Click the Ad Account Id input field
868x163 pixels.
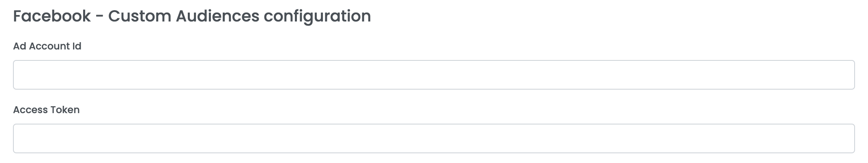[434, 75]
